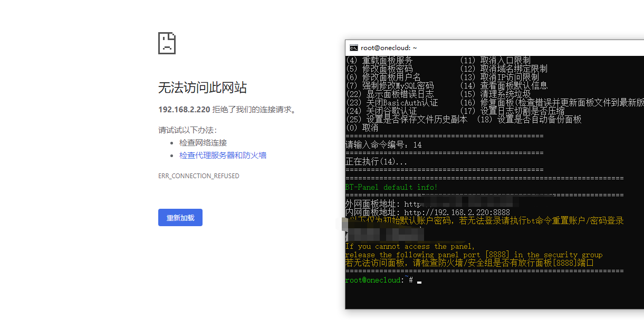Click the 'release the following panel port [8888]' line
The image size is (644, 320).
tap(474, 255)
